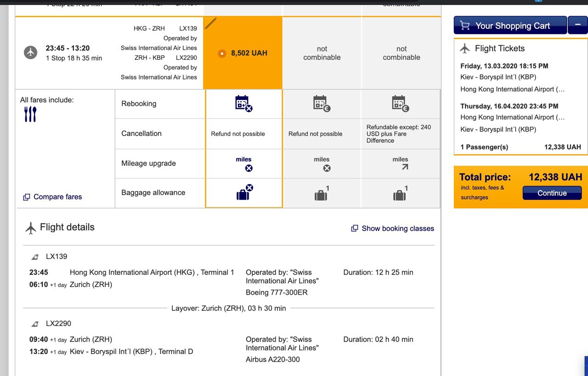
Task: Click the shopping cart icon in the cart header
Action: click(x=464, y=26)
